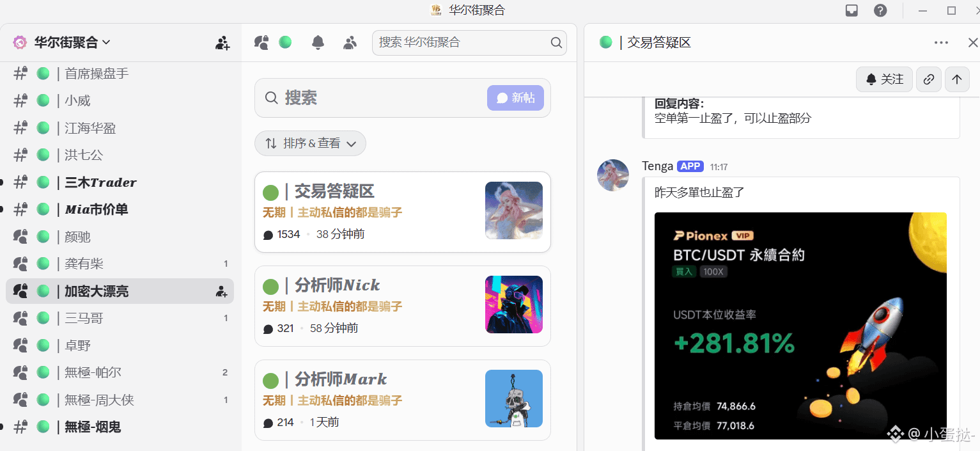
Task: Open the three-dot more options menu
Action: pyautogui.click(x=941, y=42)
